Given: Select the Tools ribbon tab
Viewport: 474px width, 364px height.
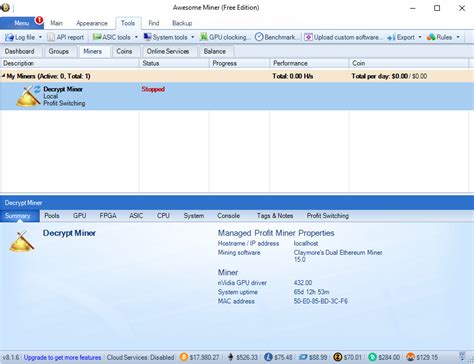Looking at the screenshot, I should pos(128,23).
